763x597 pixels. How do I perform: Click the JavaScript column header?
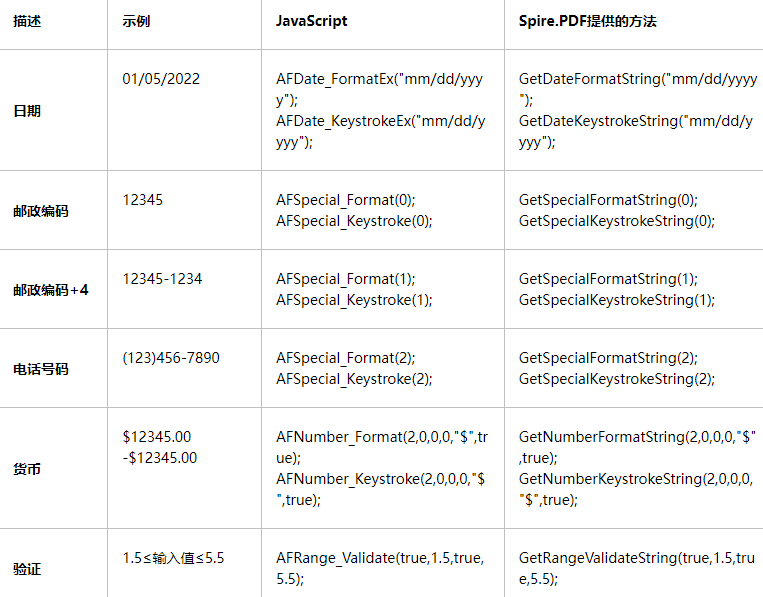click(x=311, y=21)
